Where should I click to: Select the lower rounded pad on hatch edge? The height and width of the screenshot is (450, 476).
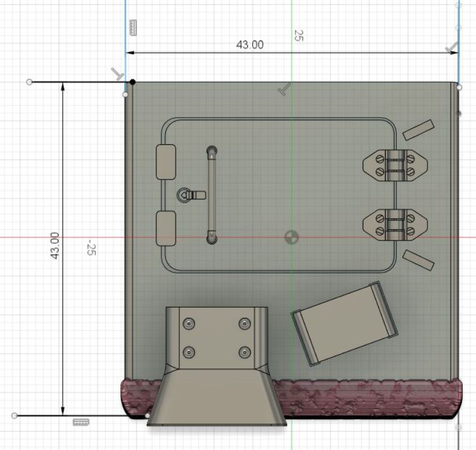166,228
